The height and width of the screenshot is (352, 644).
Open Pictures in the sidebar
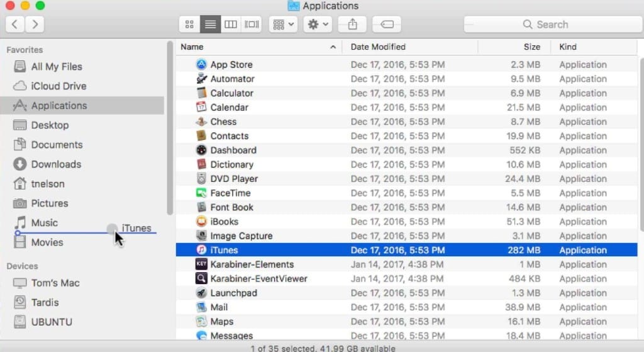pyautogui.click(x=49, y=203)
